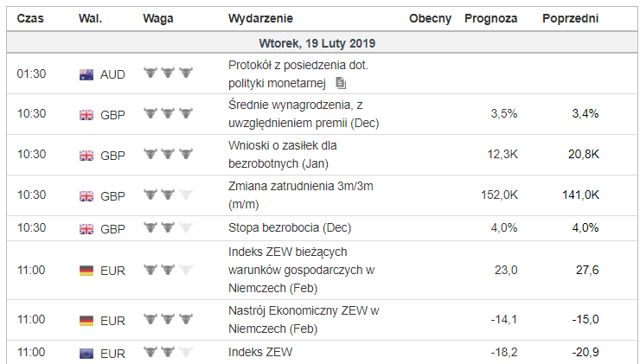The image size is (640, 364).
Task: Click the bull icons for Zmiana zatrudnienia row
Action: [x=169, y=195]
